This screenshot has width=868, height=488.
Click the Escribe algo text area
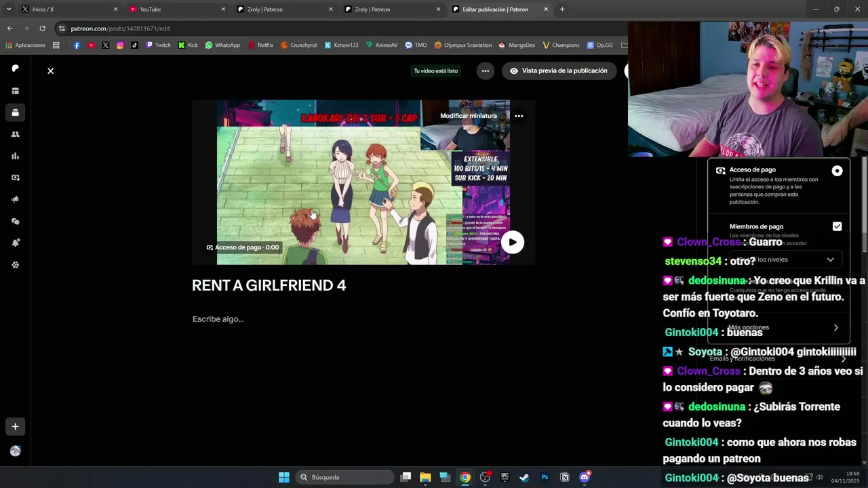218,319
